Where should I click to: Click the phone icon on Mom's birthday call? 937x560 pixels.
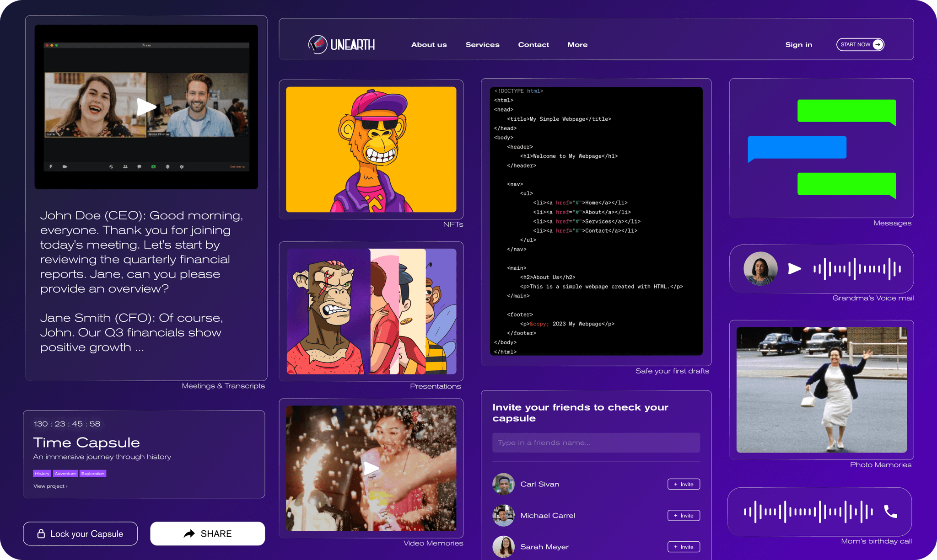coord(890,512)
